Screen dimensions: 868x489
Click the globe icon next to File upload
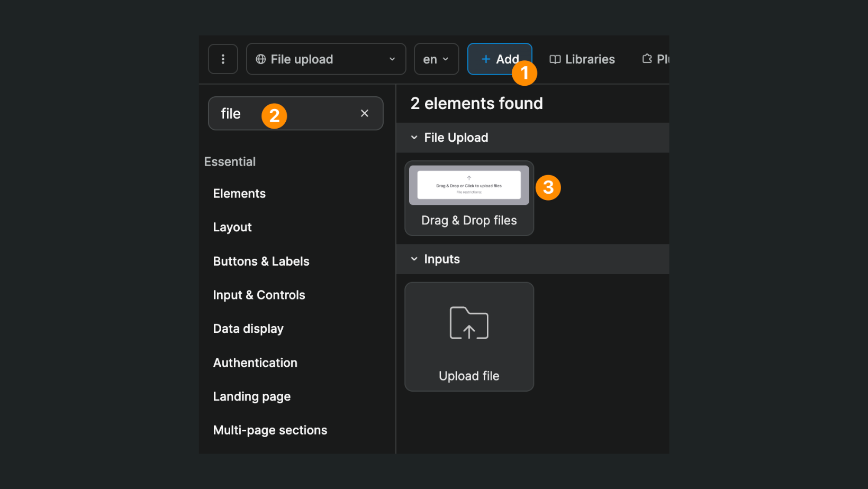pyautogui.click(x=261, y=59)
